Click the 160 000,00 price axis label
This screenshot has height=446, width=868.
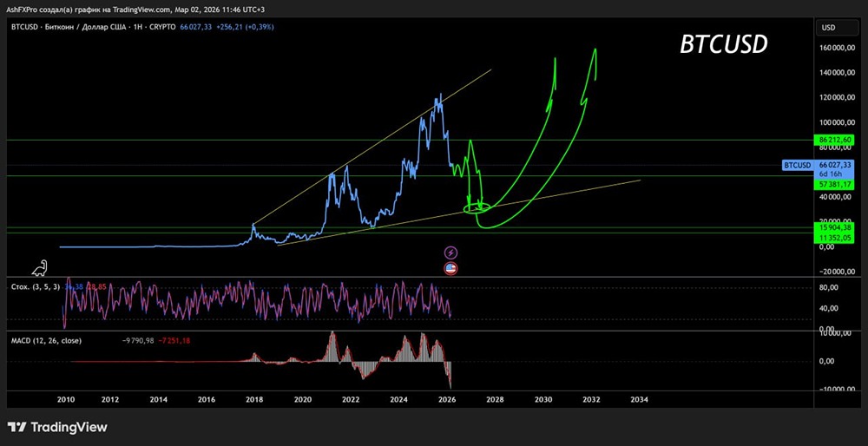[x=835, y=48]
